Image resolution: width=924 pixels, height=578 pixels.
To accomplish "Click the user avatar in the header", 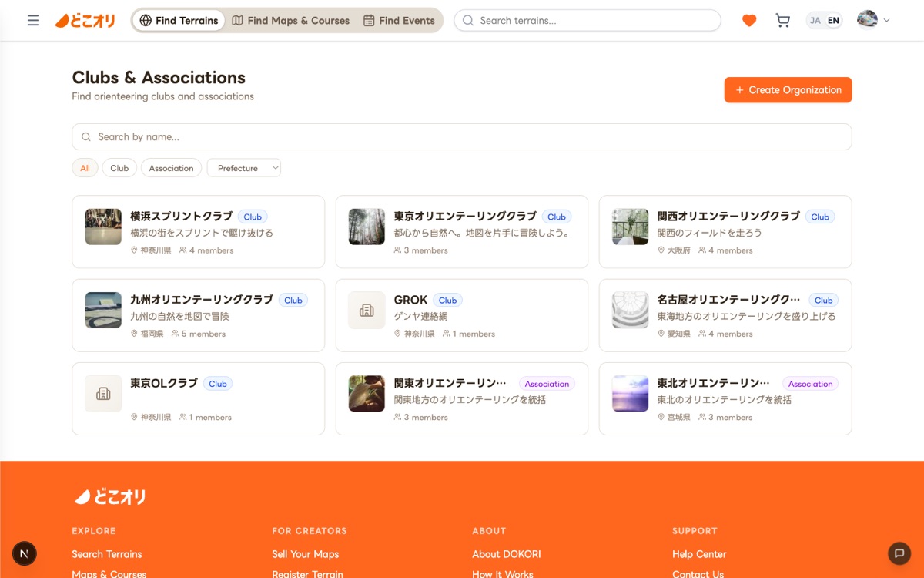I will pos(867,20).
